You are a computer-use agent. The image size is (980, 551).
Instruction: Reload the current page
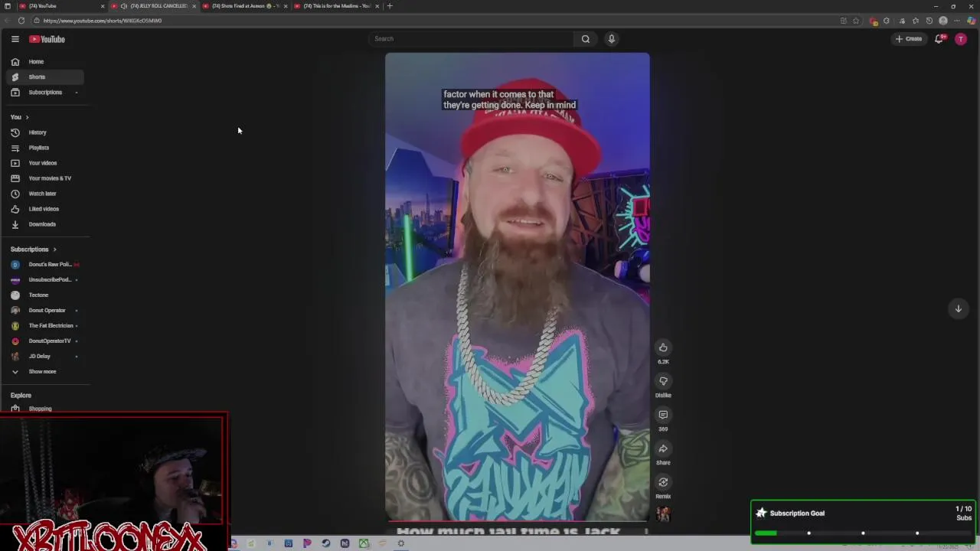[x=21, y=21]
